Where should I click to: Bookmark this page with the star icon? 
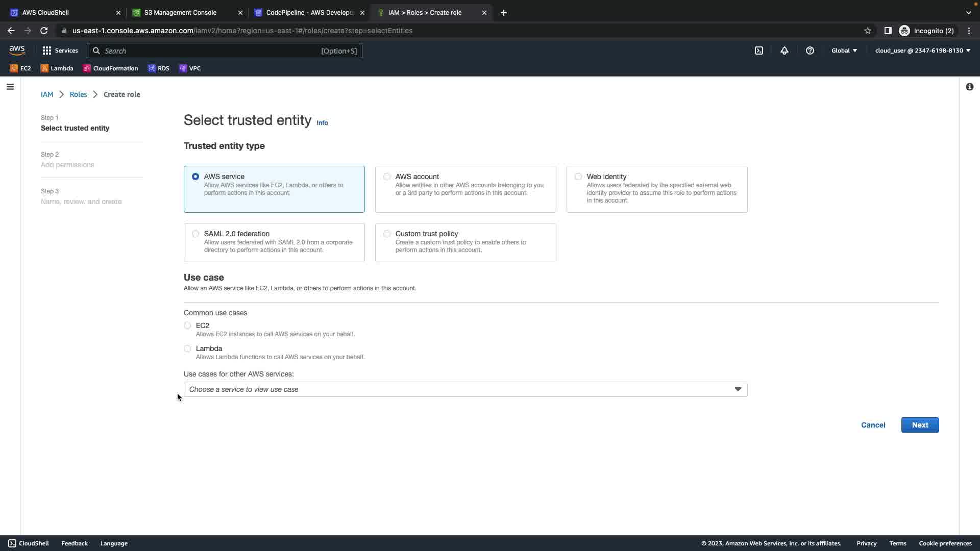pyautogui.click(x=867, y=31)
